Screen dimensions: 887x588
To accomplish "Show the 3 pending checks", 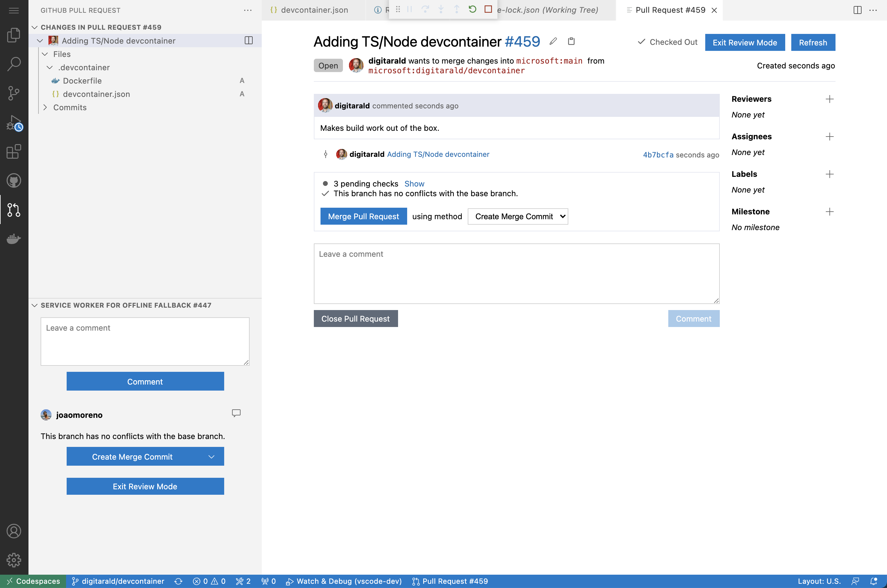I will pyautogui.click(x=414, y=184).
